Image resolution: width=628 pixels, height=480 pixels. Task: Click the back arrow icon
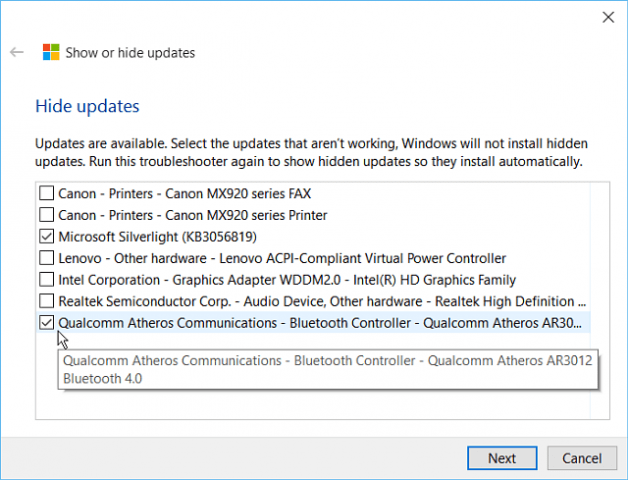pos(17,52)
